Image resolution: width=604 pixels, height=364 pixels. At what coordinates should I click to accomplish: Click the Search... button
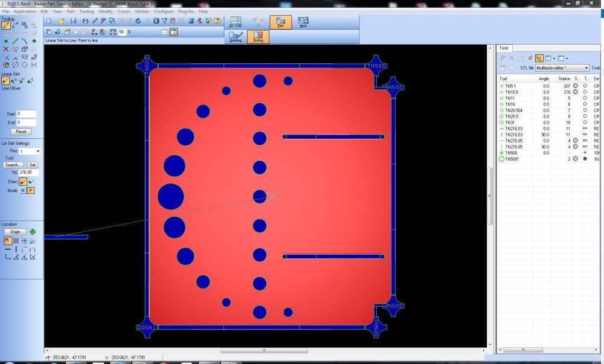(x=13, y=164)
